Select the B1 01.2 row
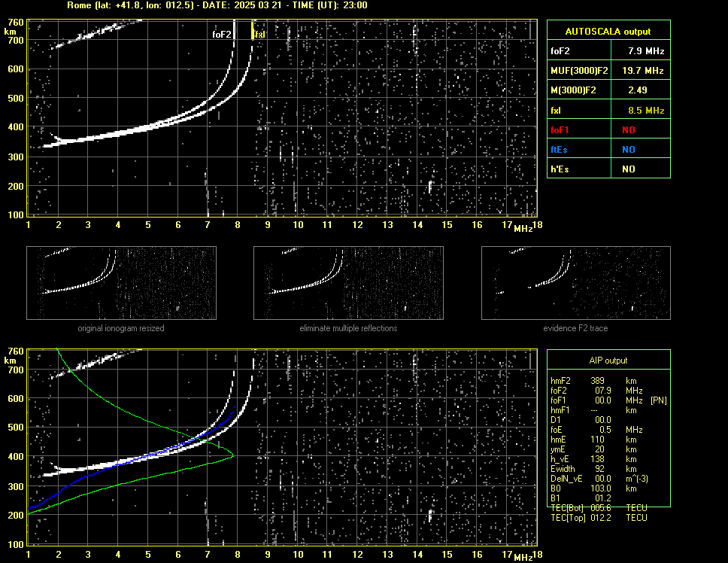 (x=581, y=498)
